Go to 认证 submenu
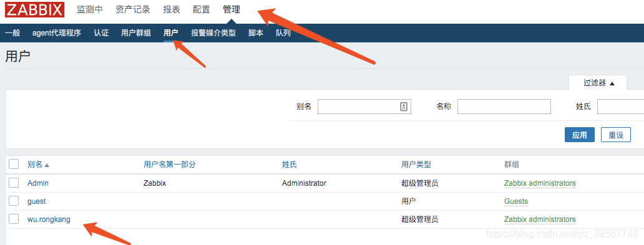 [101, 33]
